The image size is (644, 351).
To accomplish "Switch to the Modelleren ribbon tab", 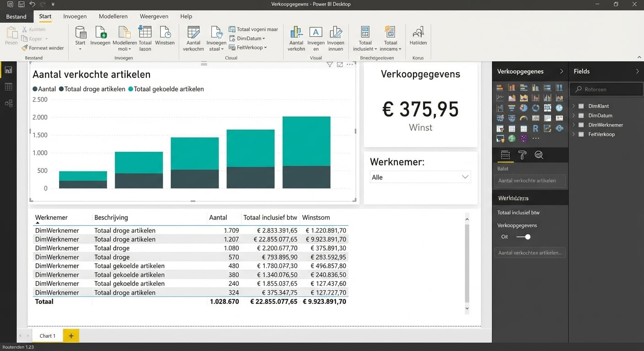I will [x=113, y=16].
